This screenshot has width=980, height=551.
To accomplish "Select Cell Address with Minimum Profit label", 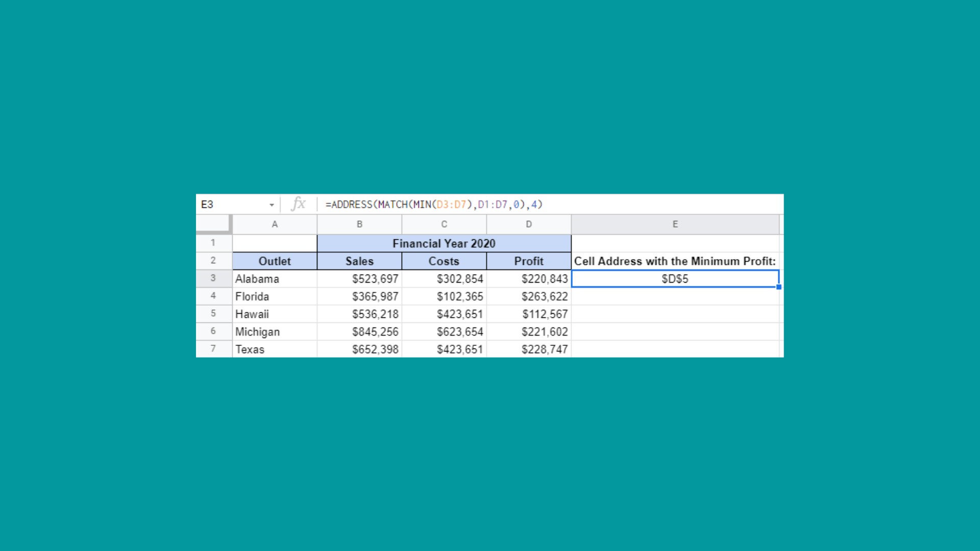I will (x=675, y=261).
